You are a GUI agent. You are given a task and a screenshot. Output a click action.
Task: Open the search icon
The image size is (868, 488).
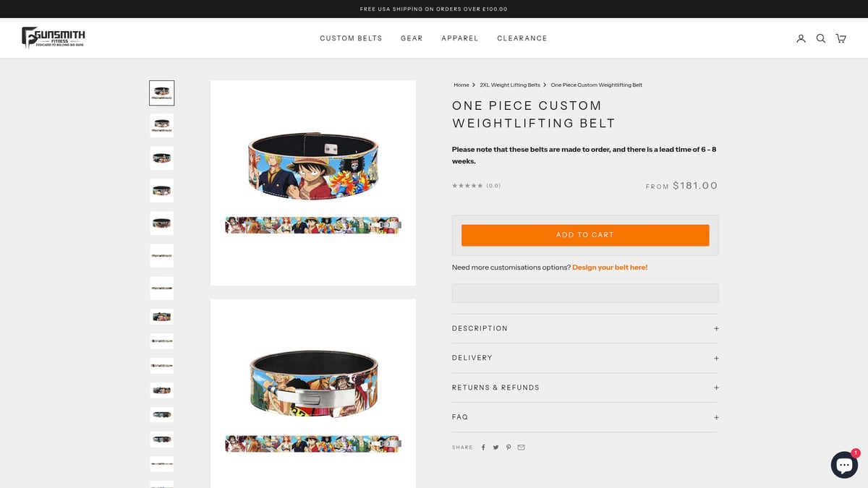pyautogui.click(x=821, y=38)
